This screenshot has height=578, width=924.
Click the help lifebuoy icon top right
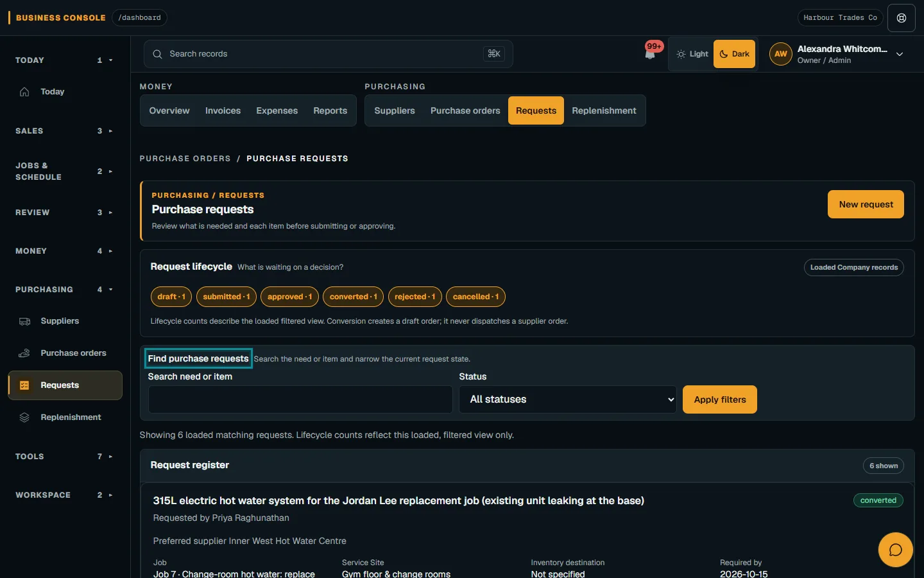tap(902, 18)
